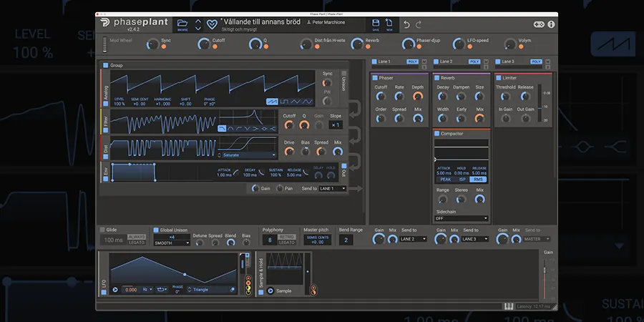
Task: Select PEAK detection mode in Compactor
Action: 446,180
